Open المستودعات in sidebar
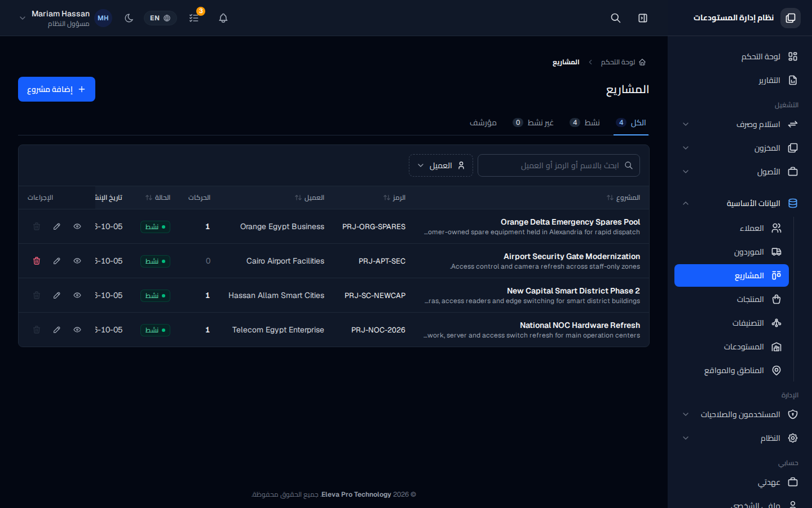This screenshot has height=508, width=812. pos(731,347)
